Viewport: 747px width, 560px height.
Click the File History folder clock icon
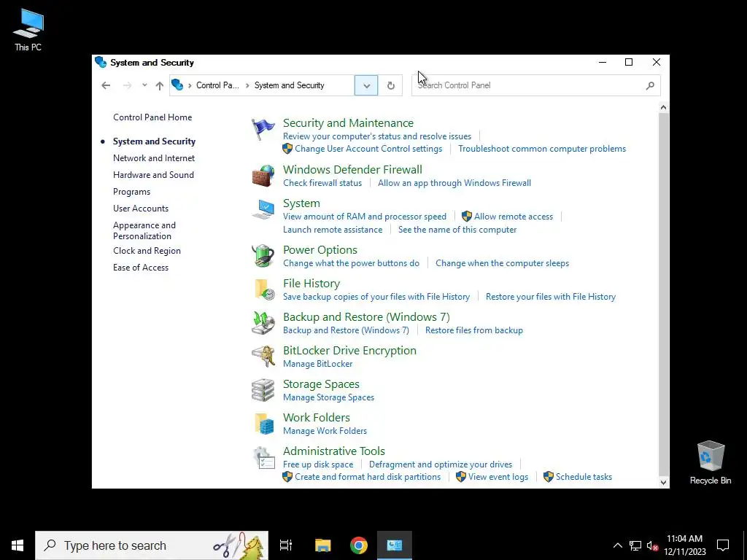coord(264,289)
